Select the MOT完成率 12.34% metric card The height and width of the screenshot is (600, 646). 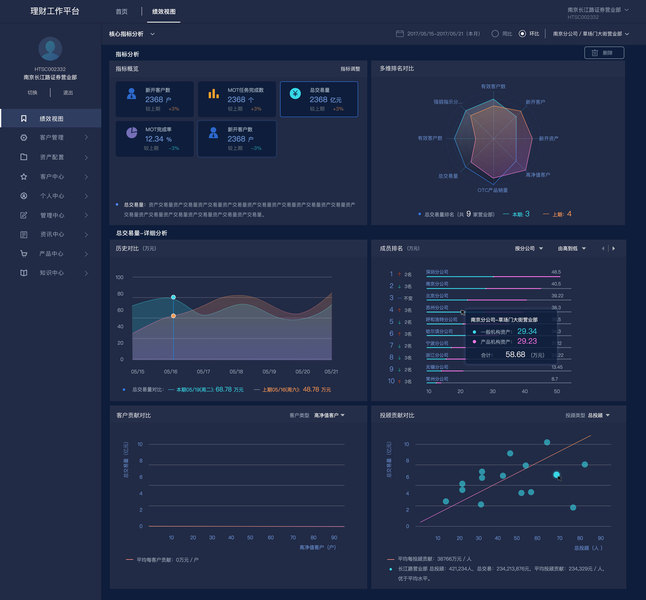tap(155, 138)
